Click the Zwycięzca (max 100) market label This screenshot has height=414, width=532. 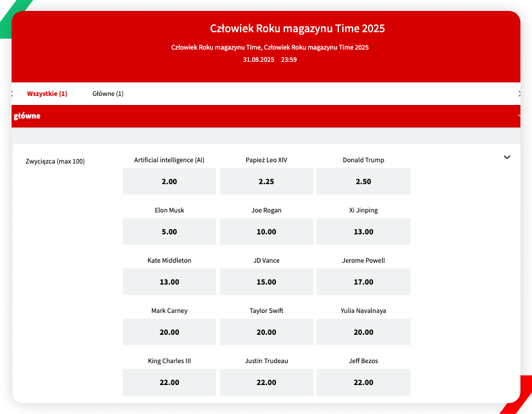tap(55, 162)
